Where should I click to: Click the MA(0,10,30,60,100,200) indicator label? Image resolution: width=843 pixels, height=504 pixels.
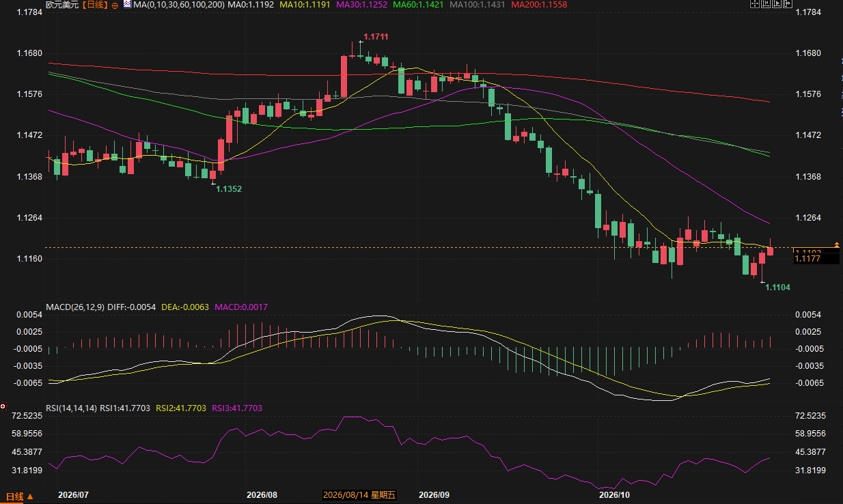pos(179,5)
